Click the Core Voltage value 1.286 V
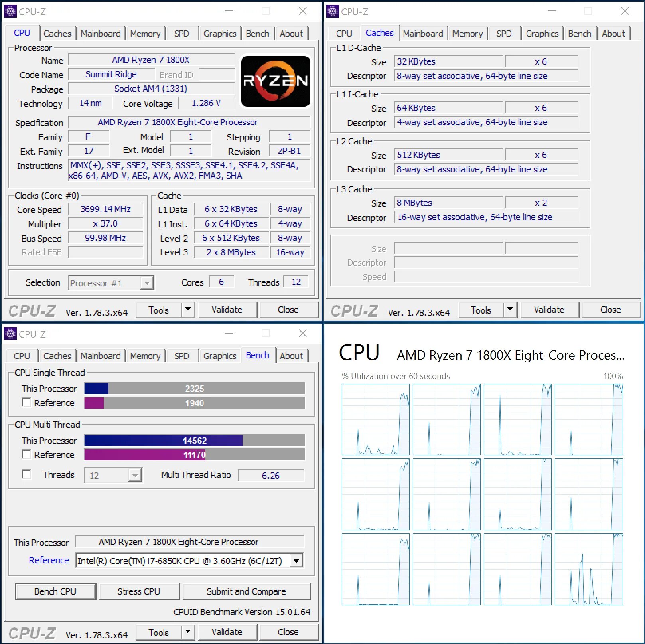 pyautogui.click(x=206, y=103)
